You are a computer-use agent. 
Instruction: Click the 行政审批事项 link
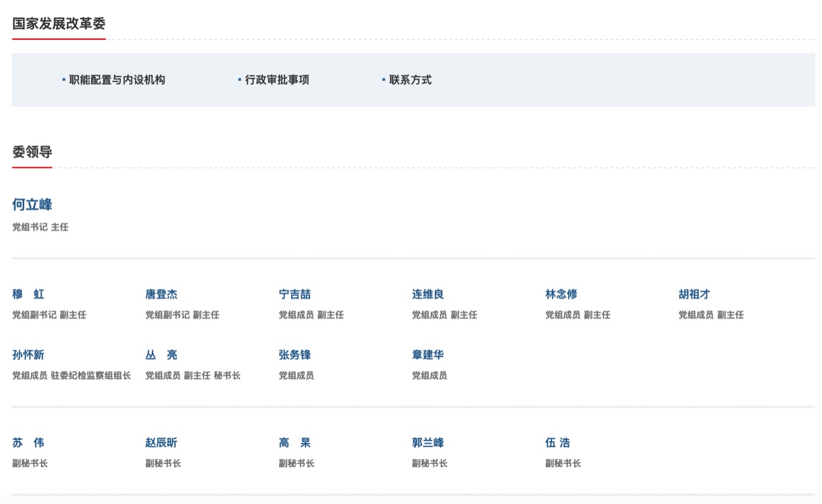click(277, 80)
